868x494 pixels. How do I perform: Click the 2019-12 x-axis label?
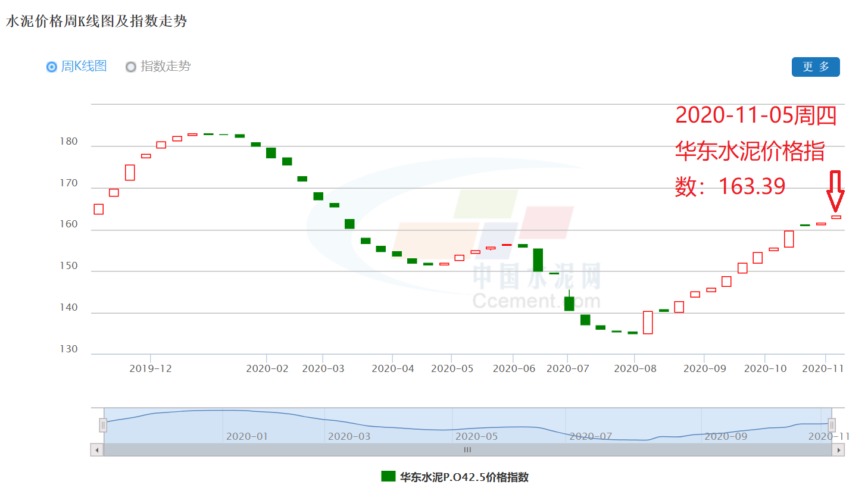pyautogui.click(x=151, y=368)
